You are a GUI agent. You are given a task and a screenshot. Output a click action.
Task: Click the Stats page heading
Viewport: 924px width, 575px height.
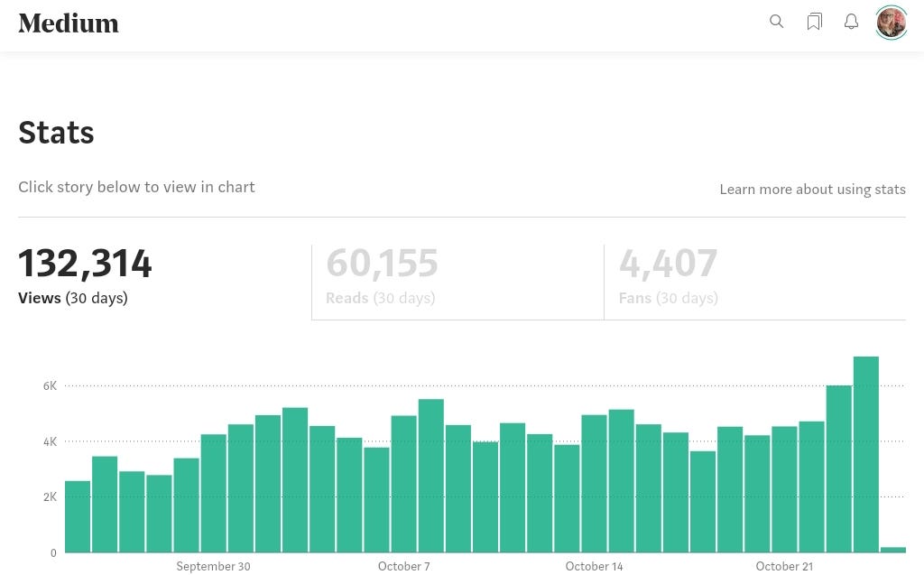pos(56,132)
